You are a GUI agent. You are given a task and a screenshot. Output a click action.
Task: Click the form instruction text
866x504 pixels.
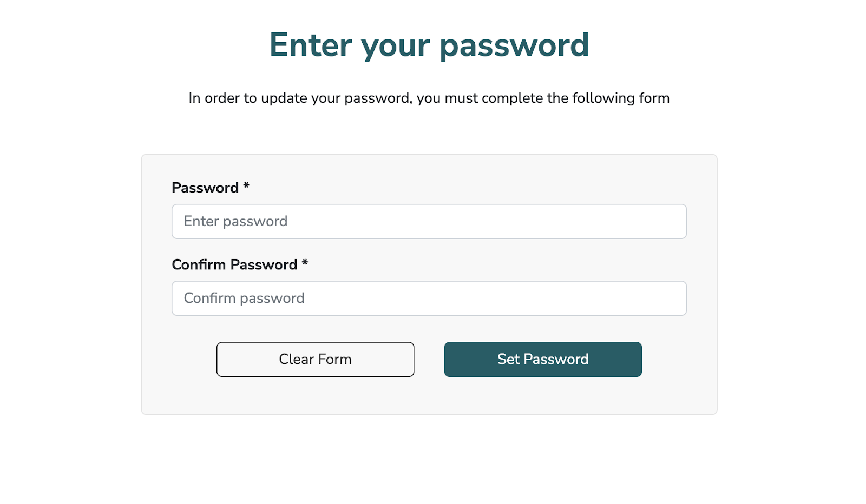pyautogui.click(x=429, y=98)
